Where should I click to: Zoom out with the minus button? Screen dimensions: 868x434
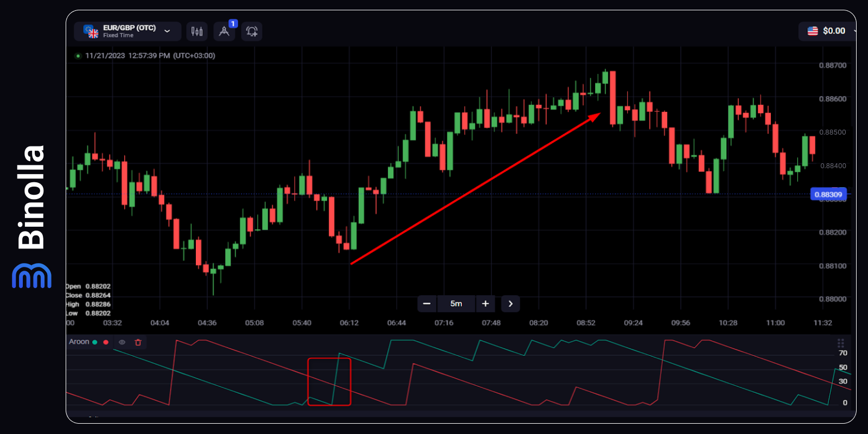(426, 304)
